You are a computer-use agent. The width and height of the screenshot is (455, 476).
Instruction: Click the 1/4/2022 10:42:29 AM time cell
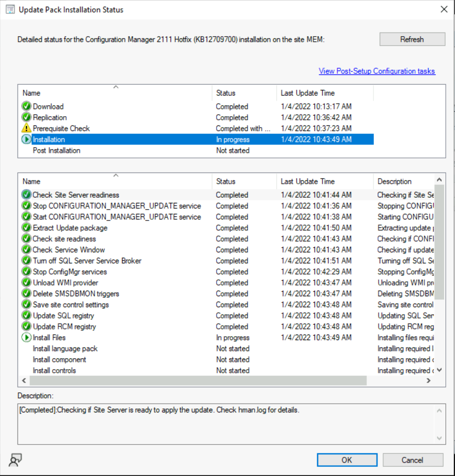click(316, 272)
